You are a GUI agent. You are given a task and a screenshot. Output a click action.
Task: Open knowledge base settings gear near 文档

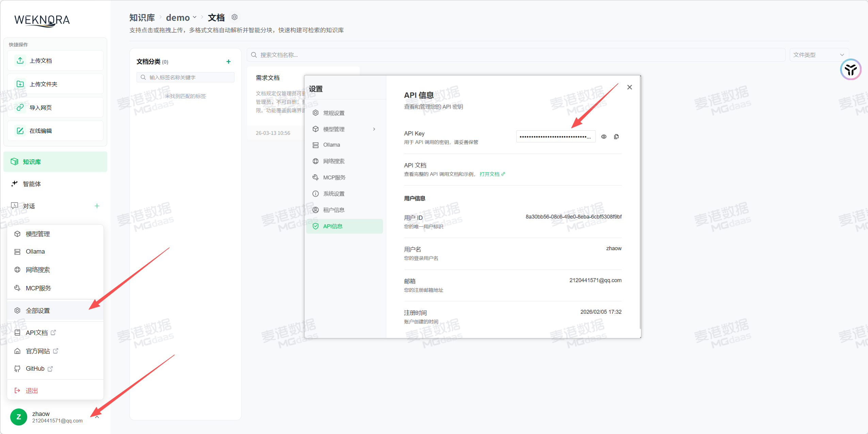click(235, 17)
